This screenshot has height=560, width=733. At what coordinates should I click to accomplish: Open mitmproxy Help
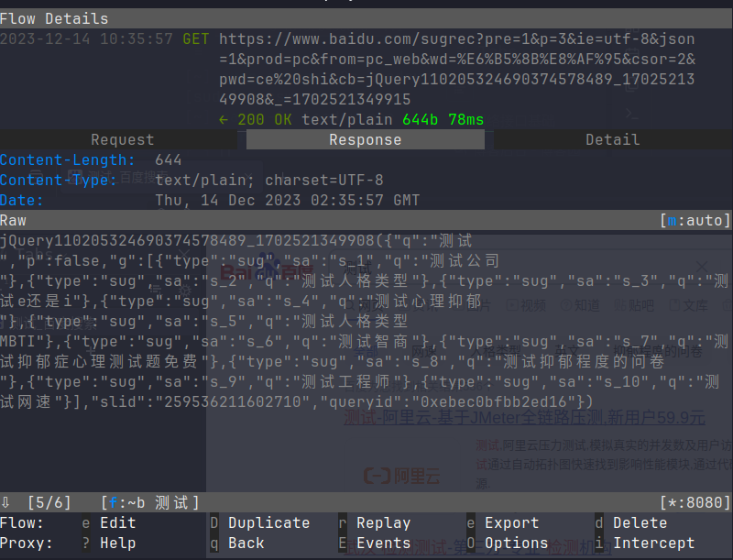point(117,543)
